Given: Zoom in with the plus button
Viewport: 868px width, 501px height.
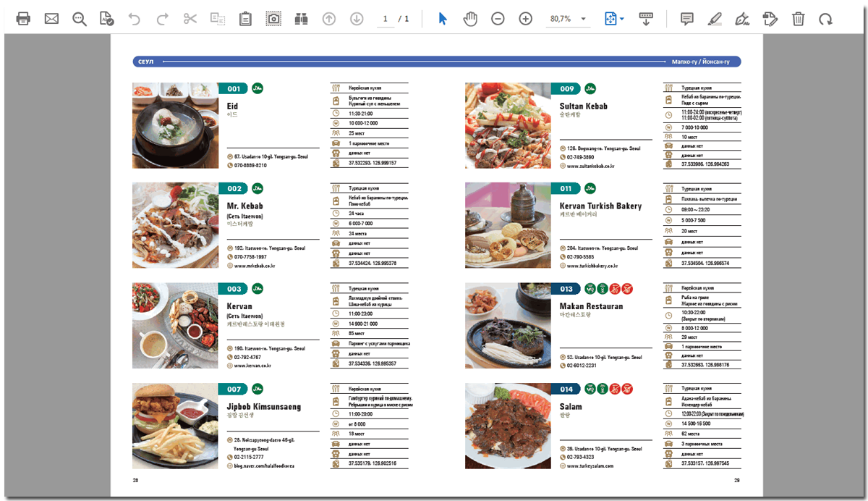Looking at the screenshot, I should pyautogui.click(x=525, y=19).
